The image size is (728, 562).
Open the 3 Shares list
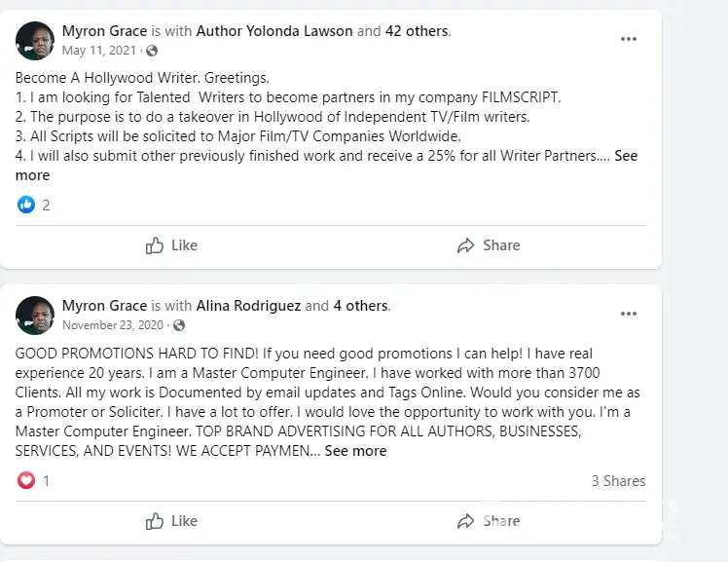coord(618,480)
